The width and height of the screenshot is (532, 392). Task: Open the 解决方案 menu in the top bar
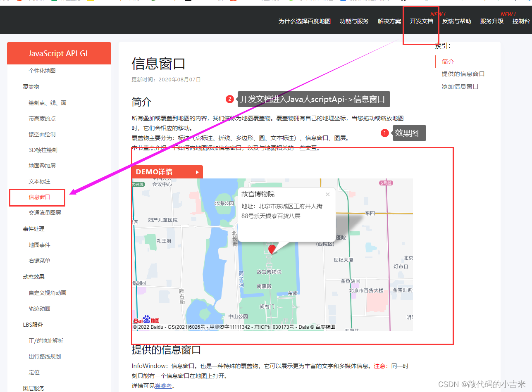pyautogui.click(x=389, y=21)
